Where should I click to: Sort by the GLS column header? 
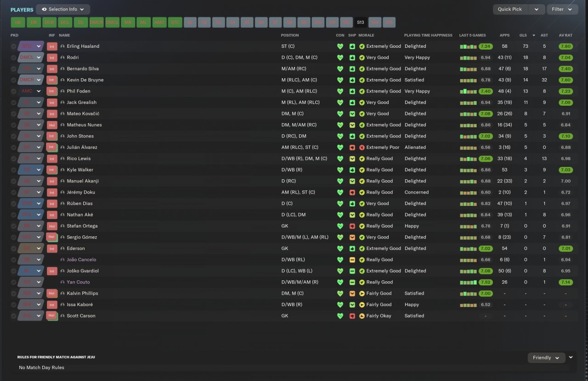point(523,35)
